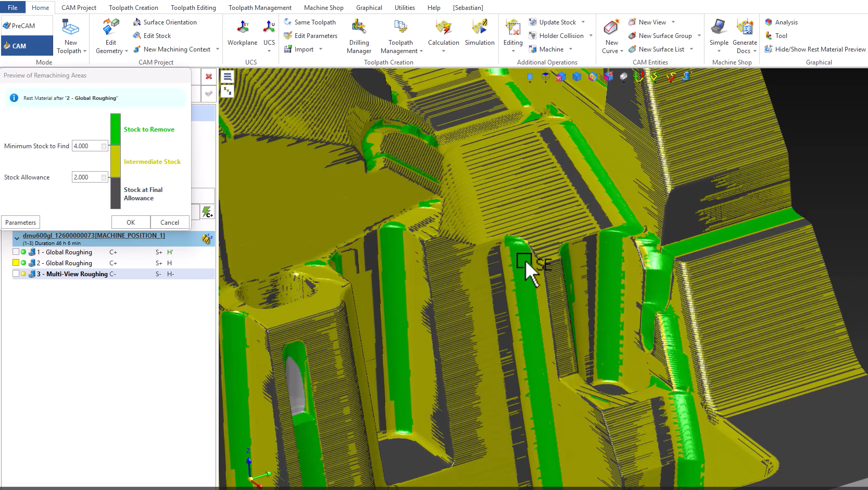Open the Machine Shop ribbon tab
The height and width of the screenshot is (490, 868).
pyautogui.click(x=323, y=7)
